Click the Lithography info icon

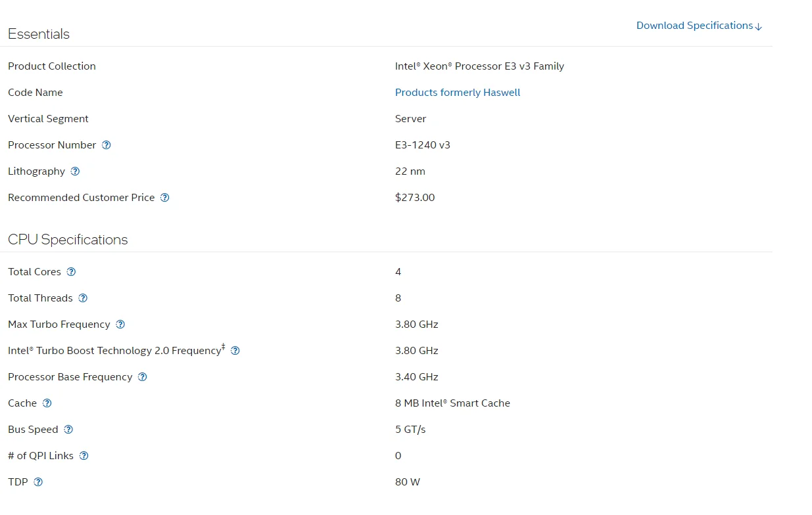pos(75,171)
